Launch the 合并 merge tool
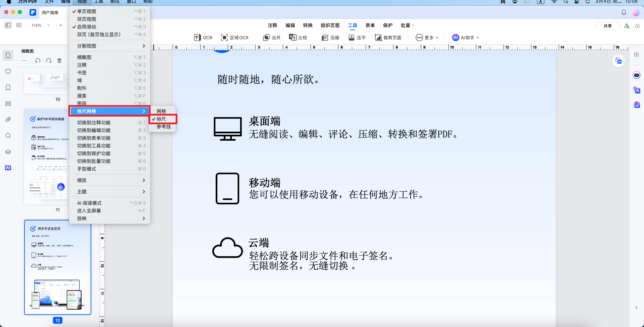Screen dimensions: 644x327 (272, 38)
